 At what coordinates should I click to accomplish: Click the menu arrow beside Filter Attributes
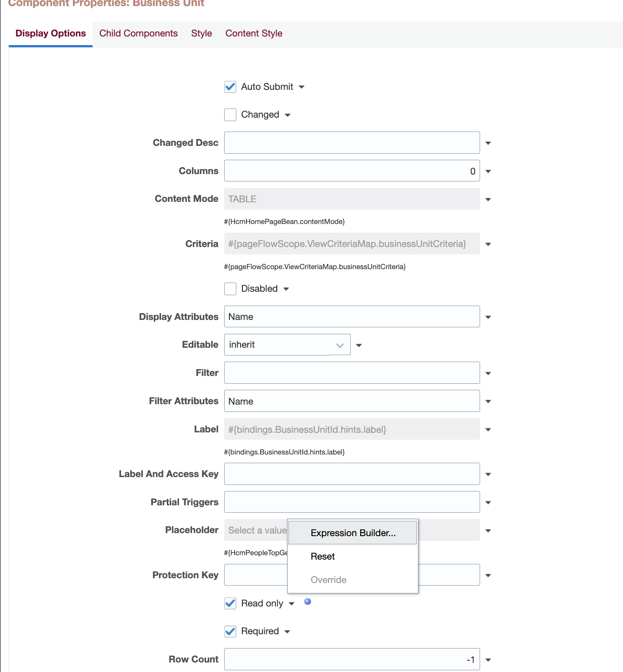click(487, 401)
